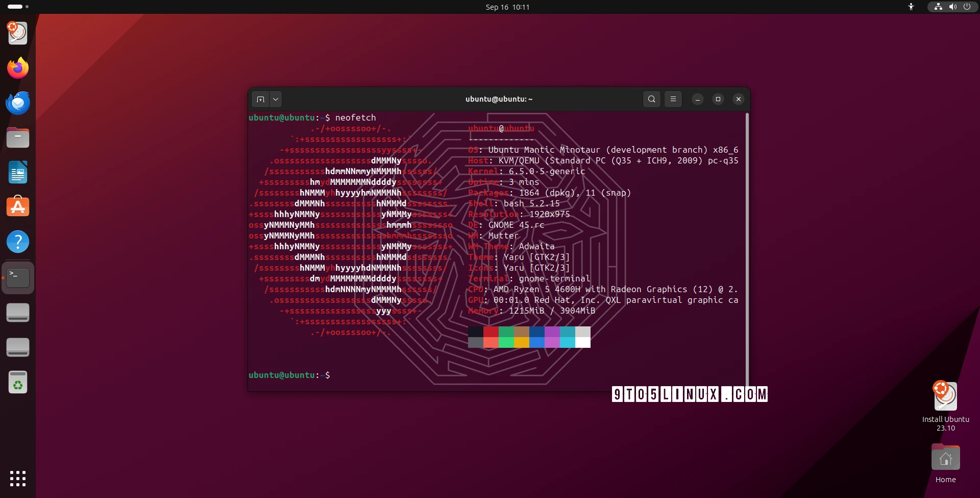
Task: Launch Firefox from the dock
Action: (18, 67)
